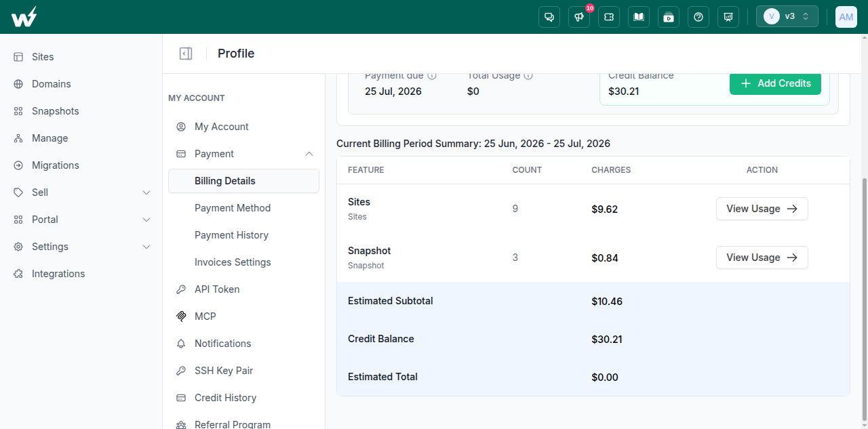Screen dimensions: 868x429
Task: Click the $9.62 Sites charge
Action: [605, 209]
